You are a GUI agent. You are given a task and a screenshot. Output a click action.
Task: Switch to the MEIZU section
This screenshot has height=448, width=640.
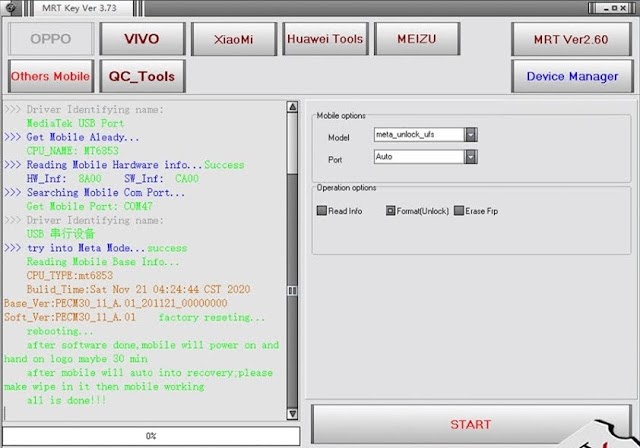coord(417,39)
